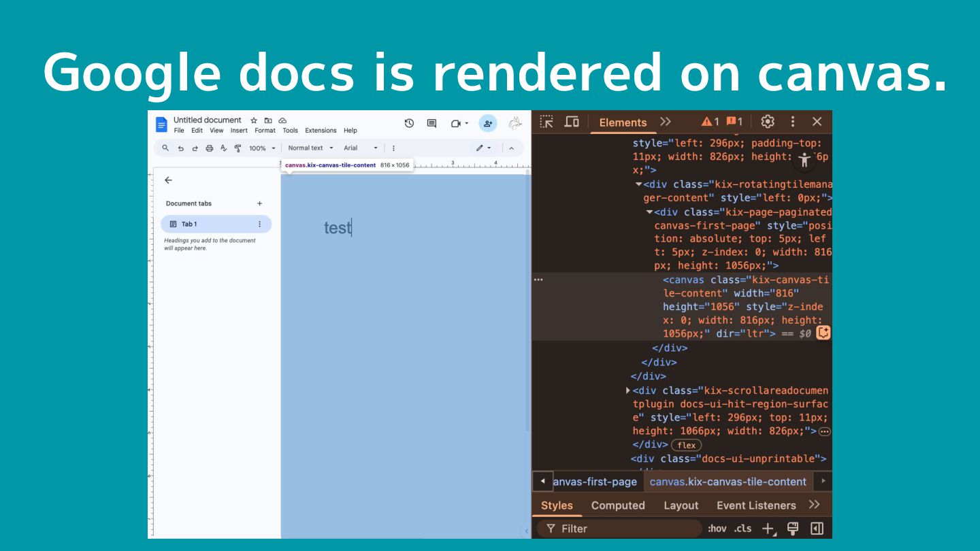Add a new document tab with plus
Screen dimensions: 980x551
pos(259,203)
